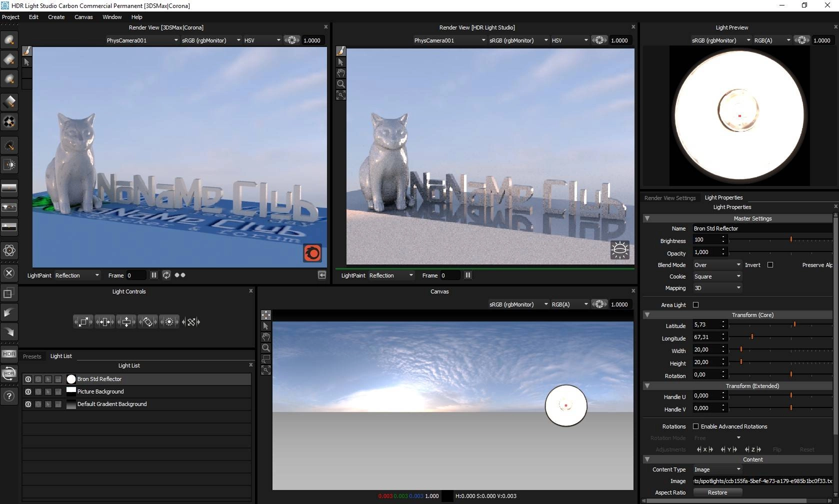This screenshot has height=504, width=839.
Task: Open help with the question mark icon
Action: [x=9, y=396]
